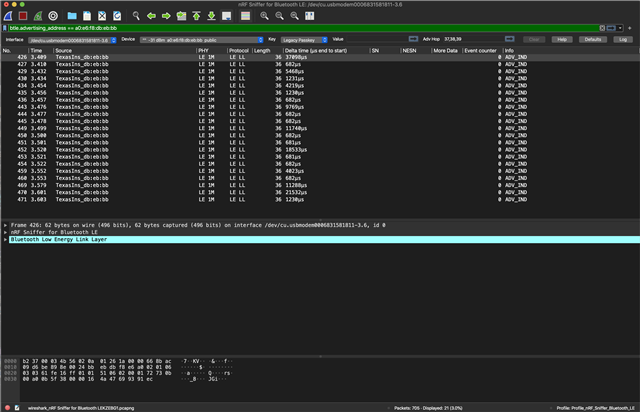Reload the capture file icon
This screenshot has height=412, width=640.
[117, 16]
